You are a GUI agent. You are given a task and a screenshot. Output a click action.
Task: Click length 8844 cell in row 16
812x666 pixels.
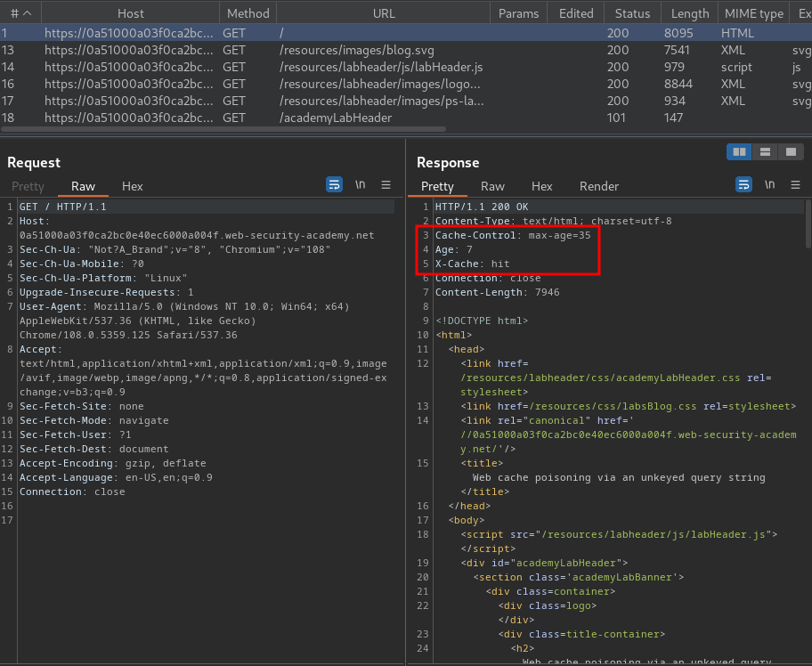(678, 84)
